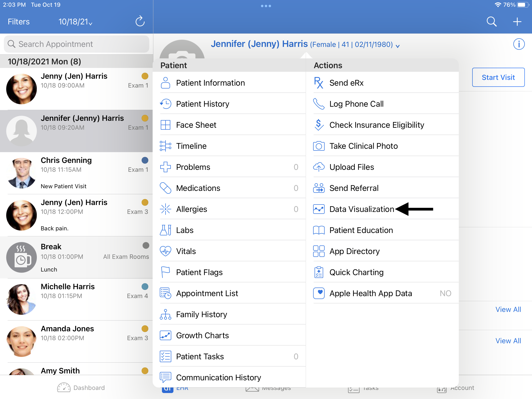Tap the App Directory grid icon
532x399 pixels.
tap(319, 251)
